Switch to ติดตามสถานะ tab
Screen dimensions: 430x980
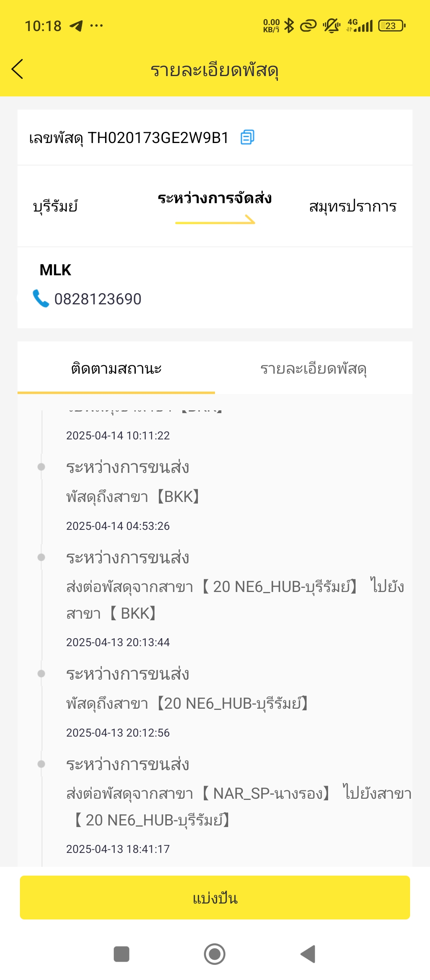click(x=116, y=368)
